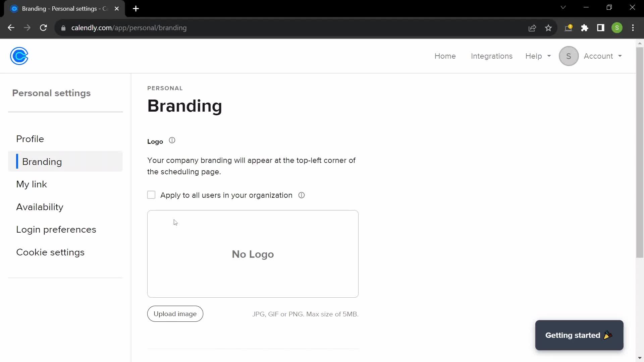Click the Calendly logo icon top-left
This screenshot has width=644, height=362.
(19, 56)
